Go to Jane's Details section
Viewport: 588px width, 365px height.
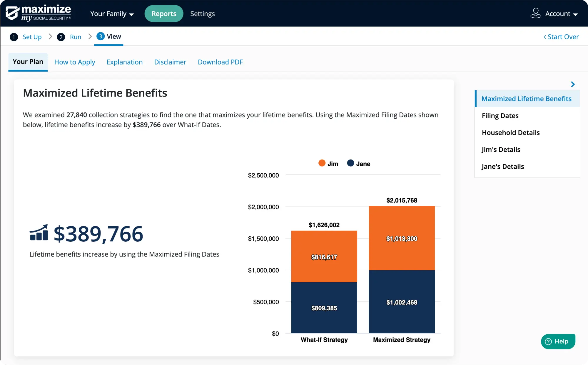pos(502,167)
